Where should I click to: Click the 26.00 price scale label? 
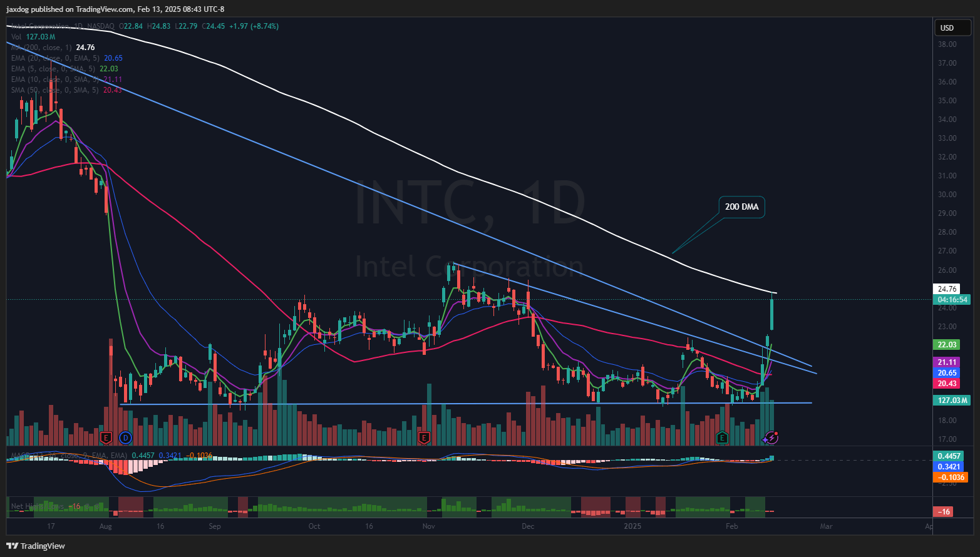pos(947,270)
